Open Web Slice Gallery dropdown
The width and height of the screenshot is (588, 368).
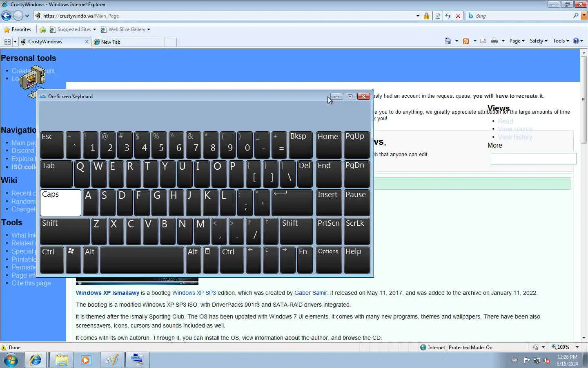[125, 29]
